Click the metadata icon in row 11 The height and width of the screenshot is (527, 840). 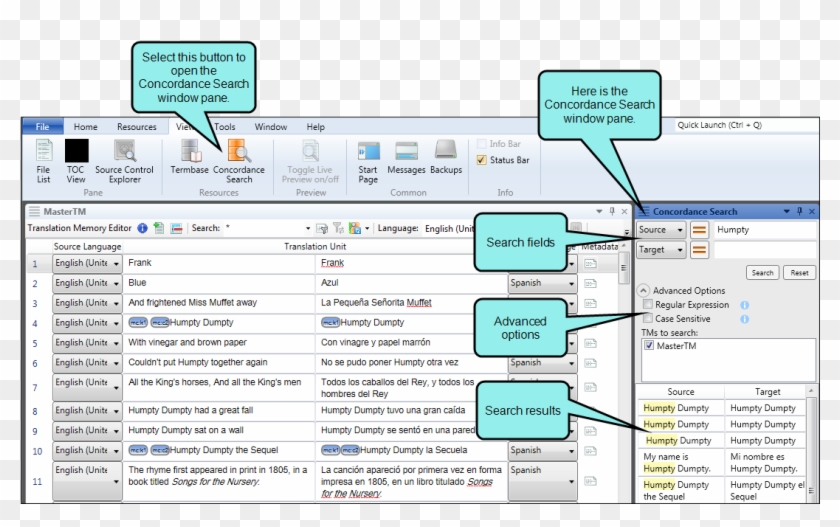click(590, 481)
